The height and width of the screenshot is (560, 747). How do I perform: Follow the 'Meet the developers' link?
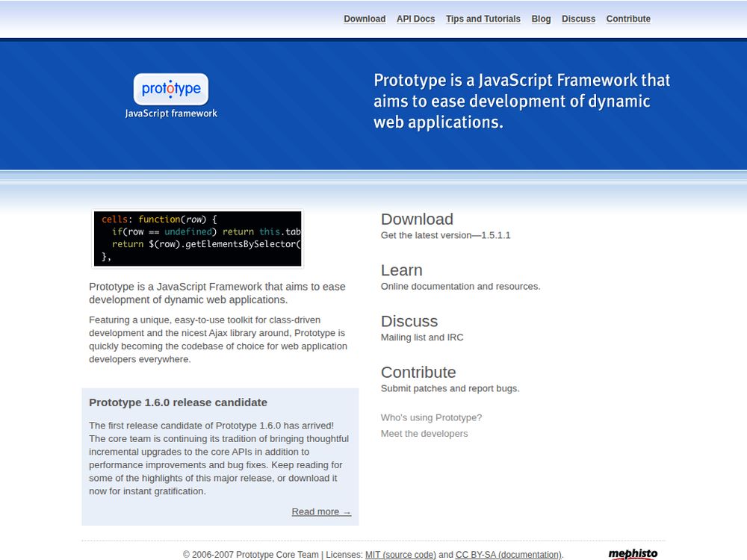(x=424, y=434)
